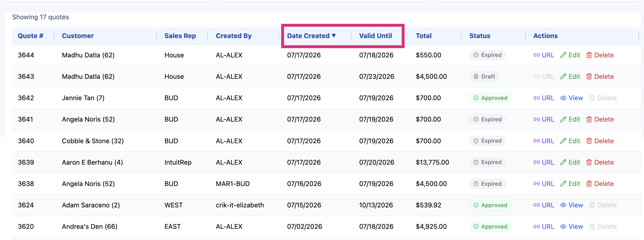
Task: Sort table by Customer column header
Action: click(x=78, y=36)
